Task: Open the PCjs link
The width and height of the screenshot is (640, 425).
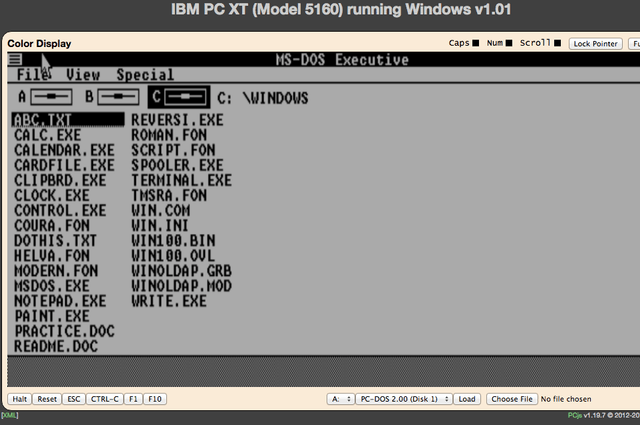Action: (574, 415)
